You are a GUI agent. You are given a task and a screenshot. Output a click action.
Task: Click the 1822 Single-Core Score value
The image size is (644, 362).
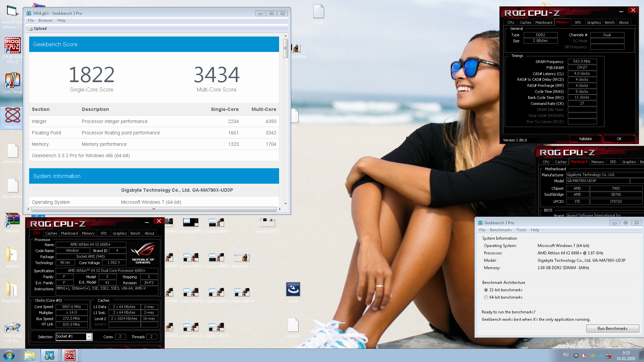point(92,75)
